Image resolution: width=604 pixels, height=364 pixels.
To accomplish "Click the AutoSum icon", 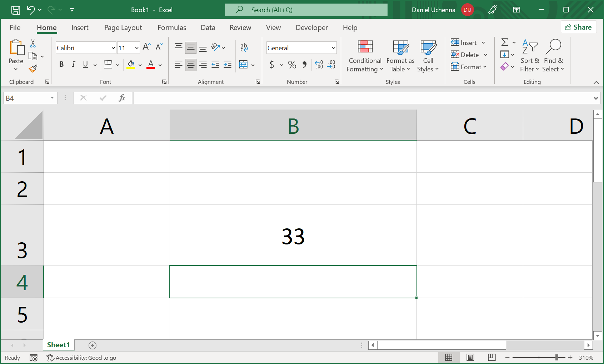I will (505, 42).
